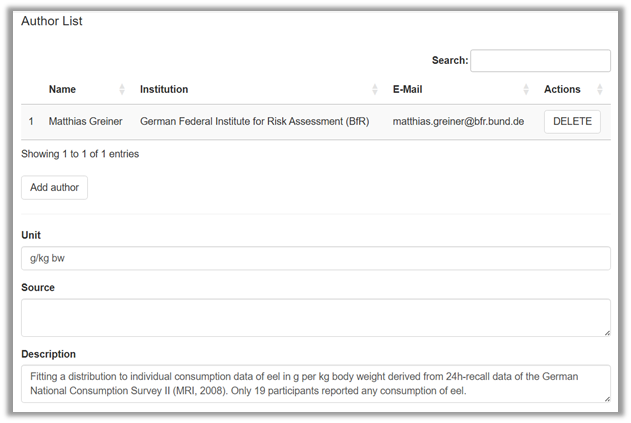This screenshot has height=423, width=631.
Task: Select the empty Source text area
Action: coord(315,317)
